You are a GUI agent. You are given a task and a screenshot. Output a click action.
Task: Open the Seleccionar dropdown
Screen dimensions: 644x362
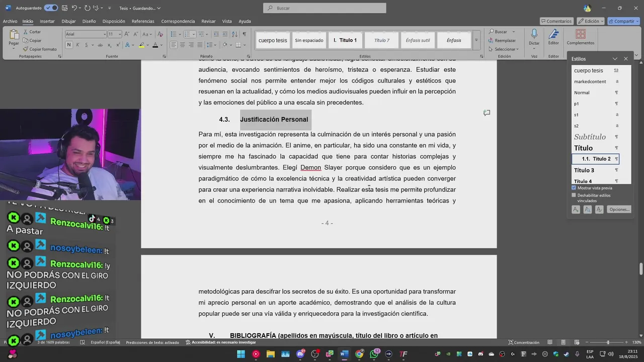click(504, 49)
